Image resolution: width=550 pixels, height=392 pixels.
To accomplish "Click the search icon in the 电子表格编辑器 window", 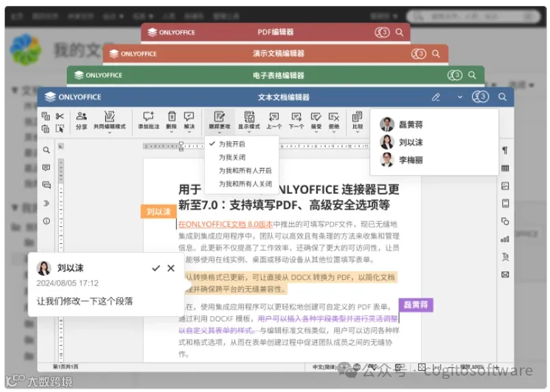I will point(472,75).
